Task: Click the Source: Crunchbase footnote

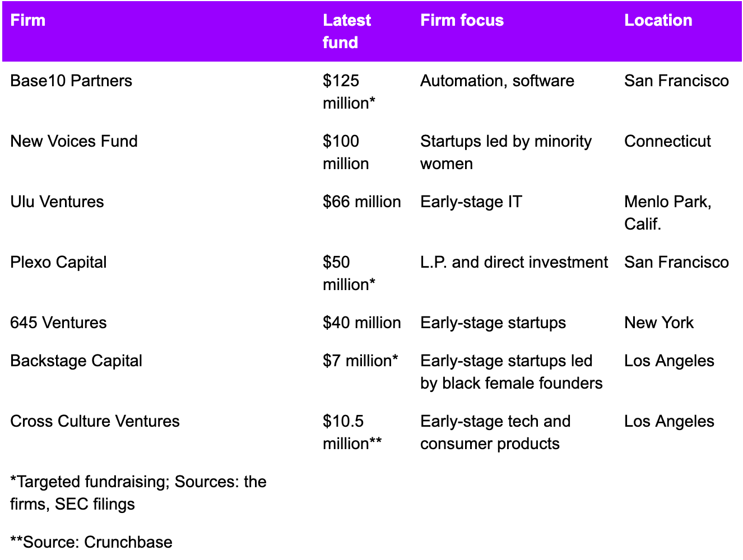Action: pyautogui.click(x=91, y=542)
